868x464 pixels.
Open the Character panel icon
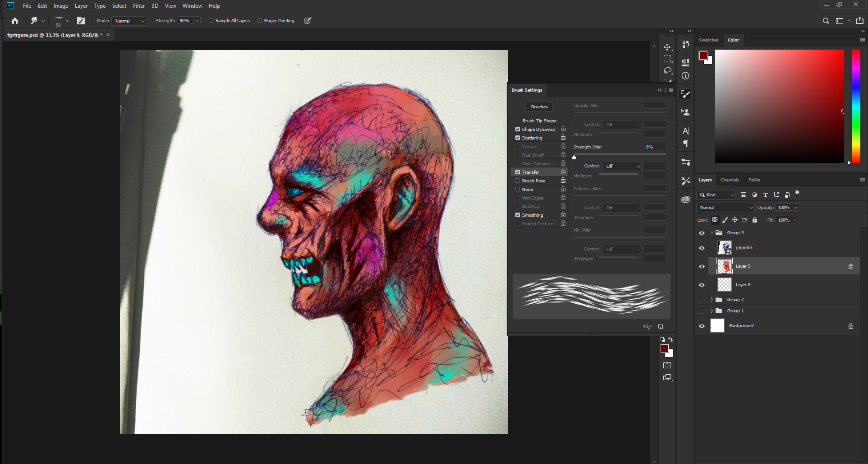685,131
